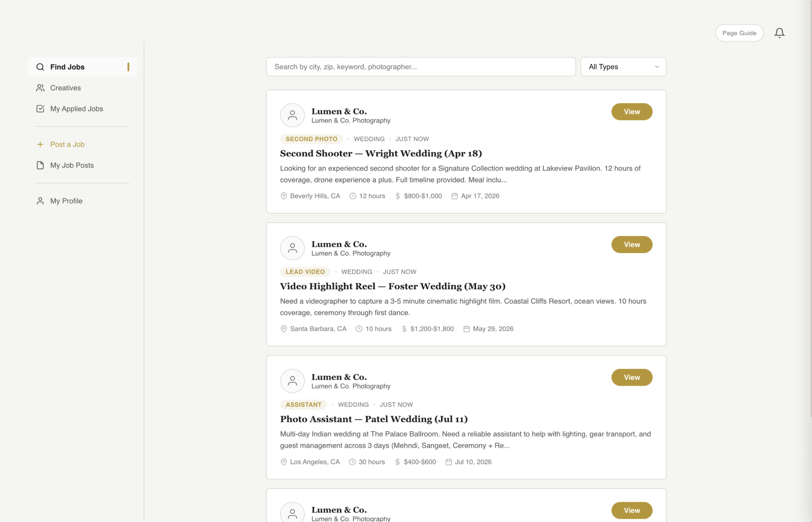Click the Page Guide button
The height and width of the screenshot is (522, 812).
[x=739, y=32]
